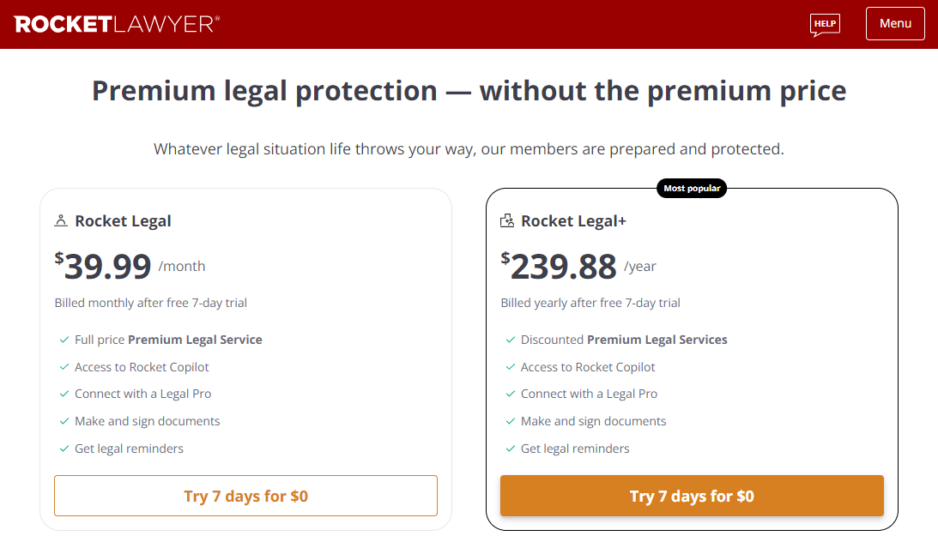
Task: Click Billed monthly after free 7-day trial text
Action: click(150, 303)
